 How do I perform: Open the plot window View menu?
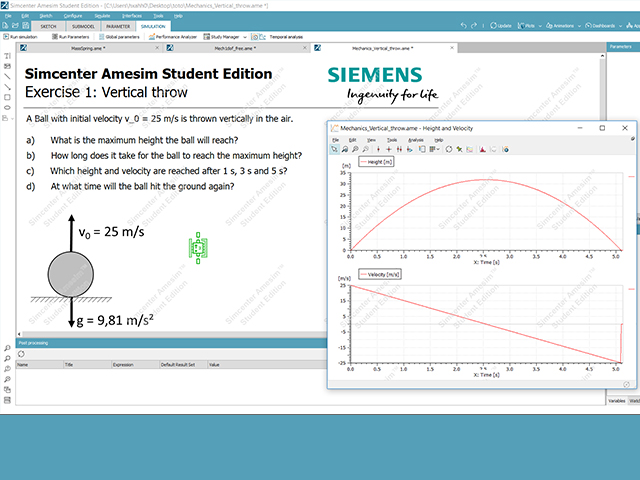click(x=371, y=140)
